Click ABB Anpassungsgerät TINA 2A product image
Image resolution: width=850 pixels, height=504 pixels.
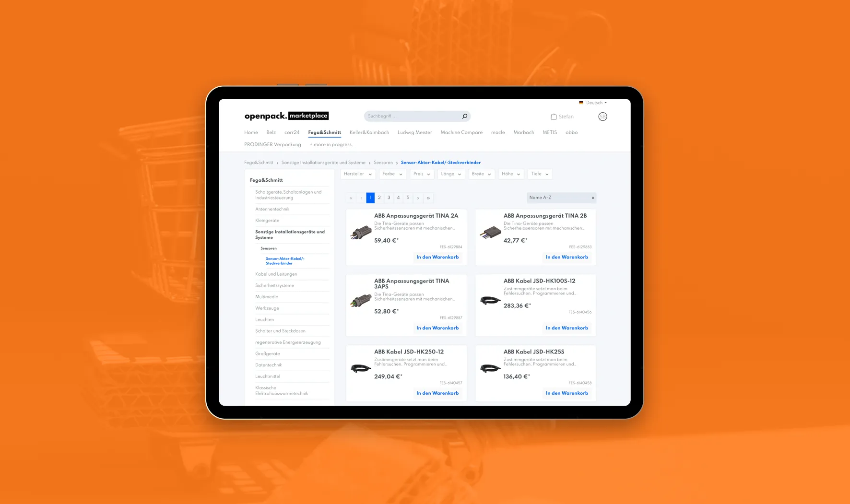361,234
